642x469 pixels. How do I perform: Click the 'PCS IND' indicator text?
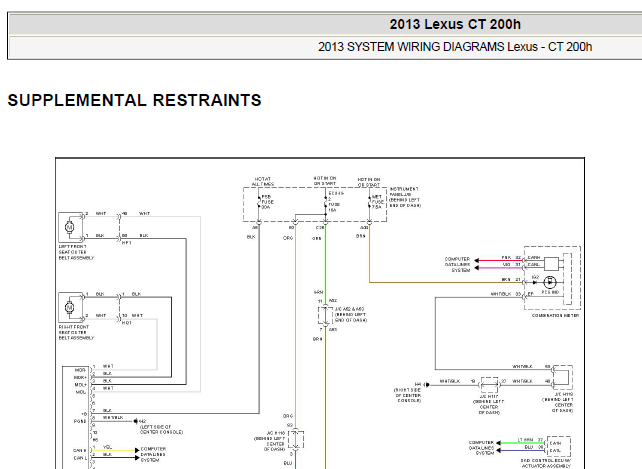550,292
